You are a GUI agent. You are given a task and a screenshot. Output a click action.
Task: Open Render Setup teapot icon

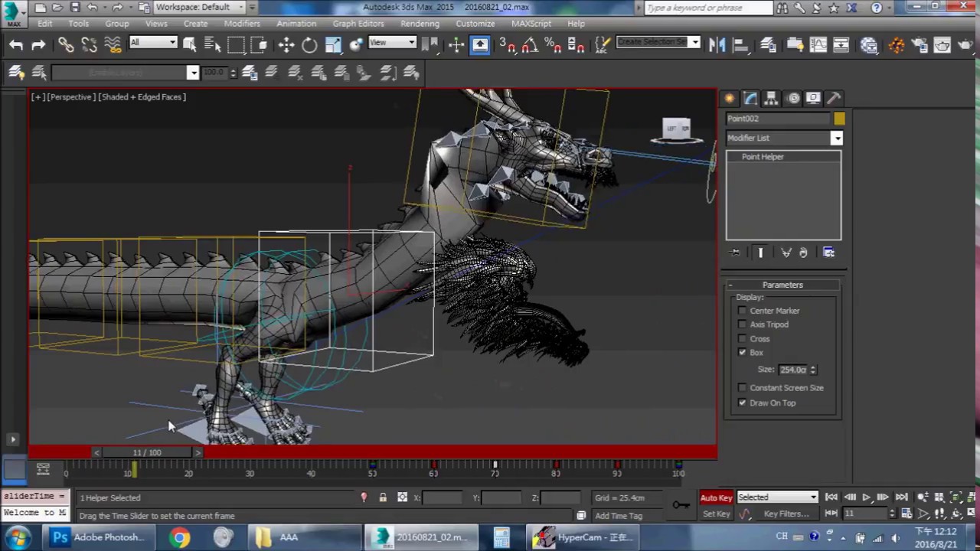click(920, 44)
